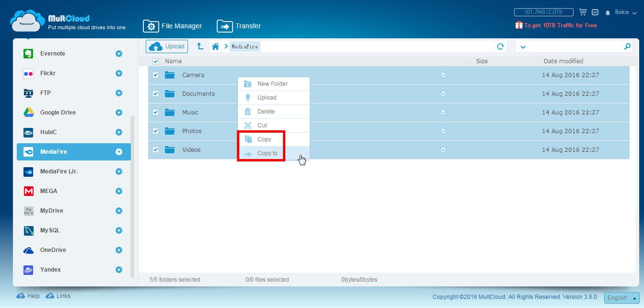The width and height of the screenshot is (644, 308).
Task: Choose Delete in the context menu
Action: click(274, 112)
